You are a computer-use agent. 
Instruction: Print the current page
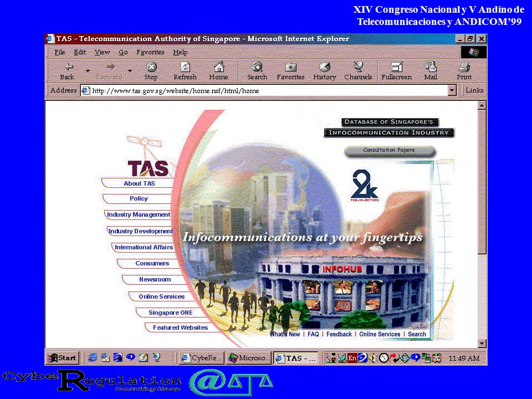(x=464, y=71)
